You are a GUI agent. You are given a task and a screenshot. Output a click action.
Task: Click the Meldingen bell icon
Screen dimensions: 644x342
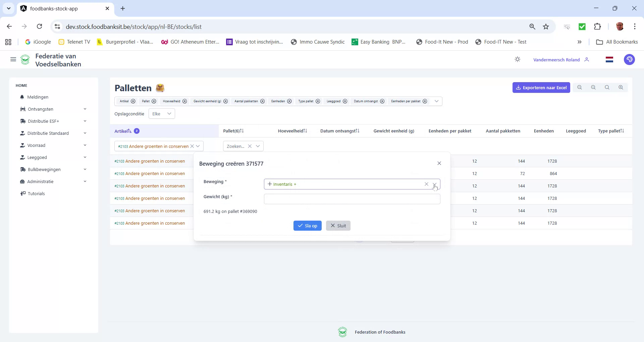tap(22, 97)
